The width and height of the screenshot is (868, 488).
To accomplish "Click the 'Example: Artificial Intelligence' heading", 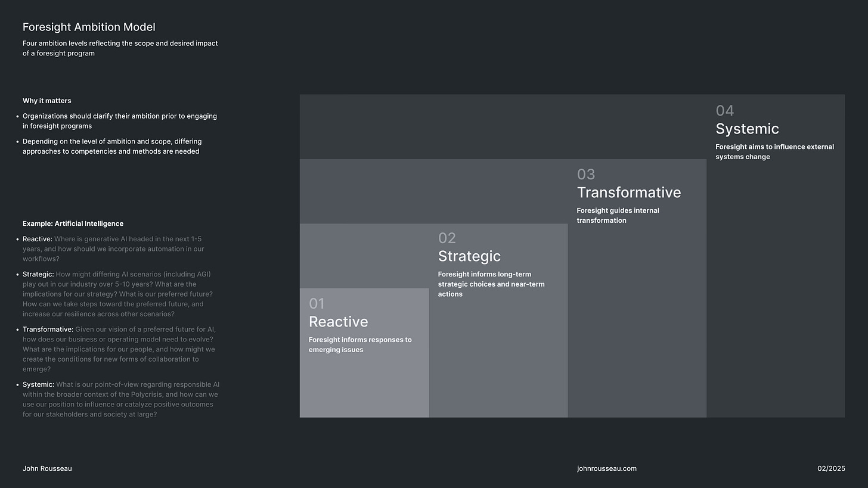I will [x=73, y=223].
